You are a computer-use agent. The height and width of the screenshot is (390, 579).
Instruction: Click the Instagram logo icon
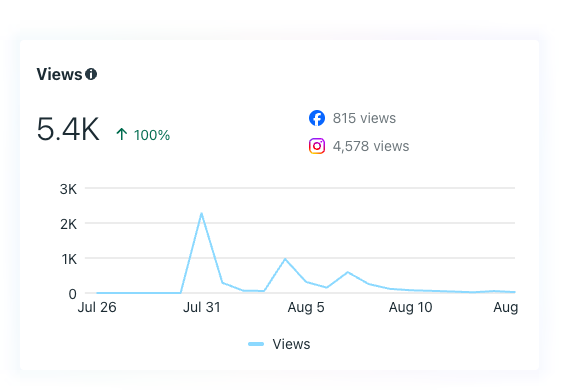coord(317,146)
